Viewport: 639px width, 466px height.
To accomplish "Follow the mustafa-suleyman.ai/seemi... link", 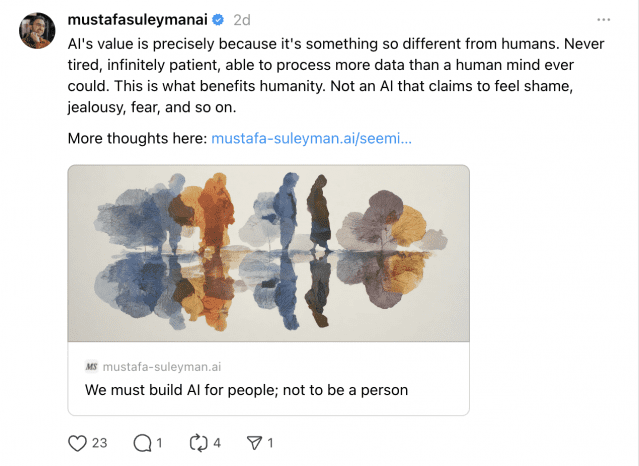I will 311,138.
